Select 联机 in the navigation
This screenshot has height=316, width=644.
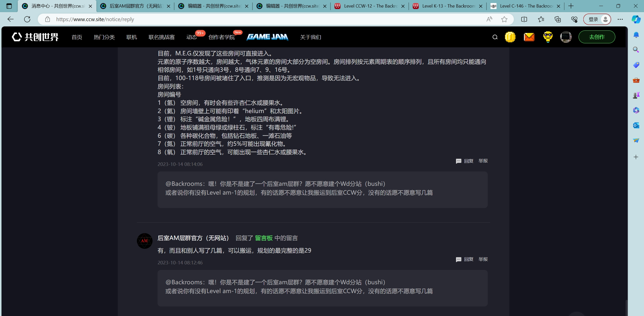click(x=132, y=37)
